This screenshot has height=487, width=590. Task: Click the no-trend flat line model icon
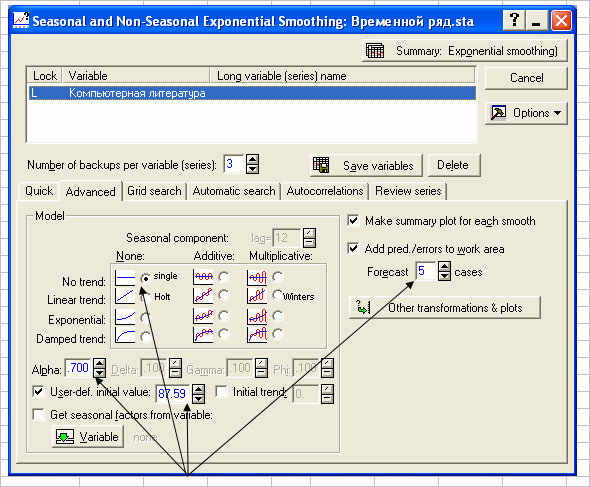pos(125,278)
